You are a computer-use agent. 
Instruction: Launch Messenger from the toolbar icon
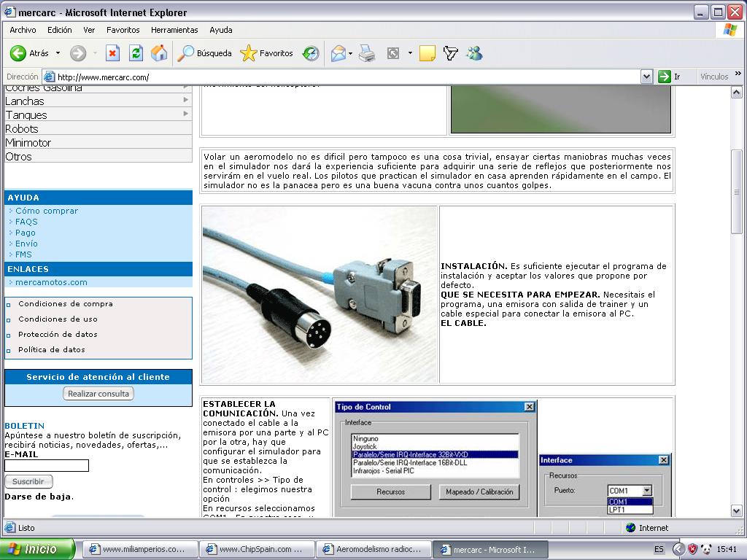tap(474, 53)
